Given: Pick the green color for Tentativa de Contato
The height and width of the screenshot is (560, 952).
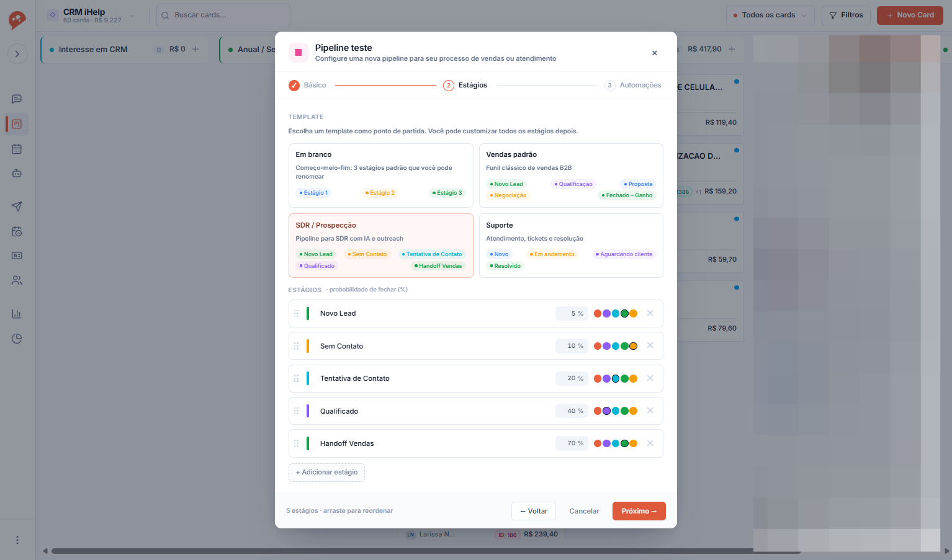Looking at the screenshot, I should click(624, 378).
